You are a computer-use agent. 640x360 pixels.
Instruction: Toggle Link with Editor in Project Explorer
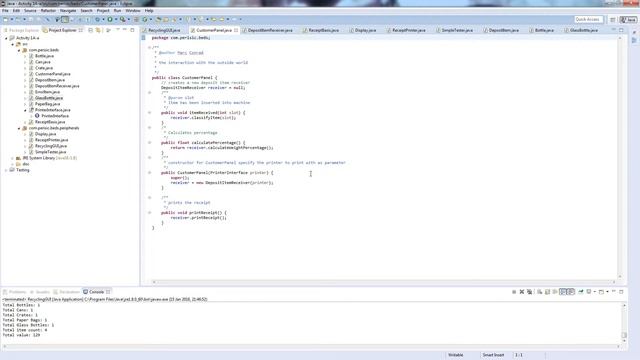(x=98, y=30)
